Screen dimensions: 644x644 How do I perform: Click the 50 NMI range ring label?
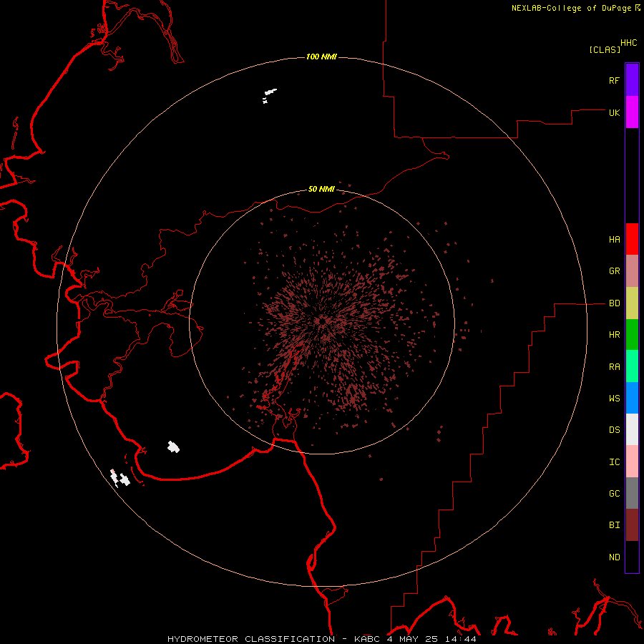tap(321, 189)
